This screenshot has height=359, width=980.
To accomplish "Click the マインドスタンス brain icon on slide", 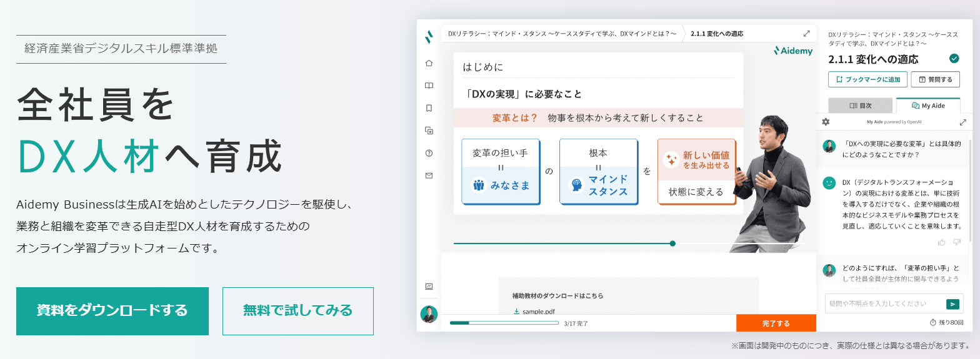I will tap(576, 185).
